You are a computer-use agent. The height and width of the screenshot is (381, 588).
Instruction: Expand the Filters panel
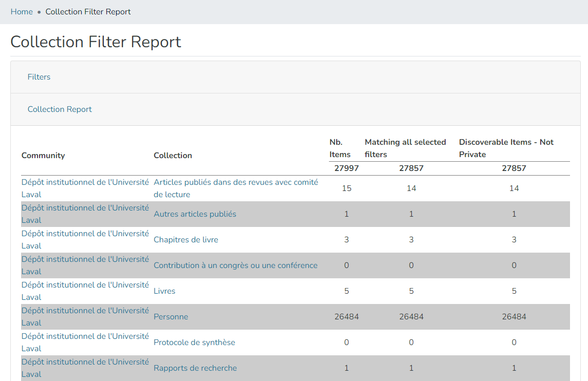coord(39,77)
